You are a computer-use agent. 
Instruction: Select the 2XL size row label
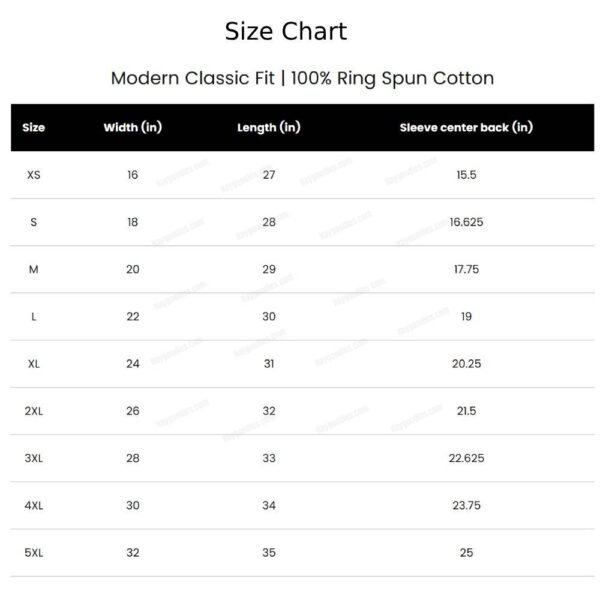(34, 411)
